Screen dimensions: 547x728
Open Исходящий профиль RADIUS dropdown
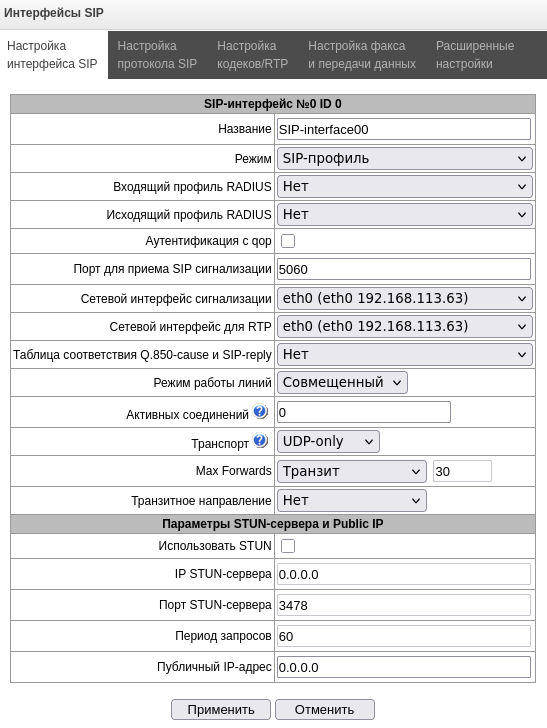(x=404, y=214)
